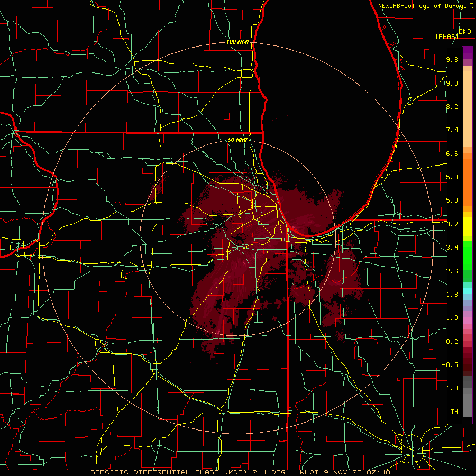
Task: Click the 50 NMI range ring label
Action: (x=237, y=140)
